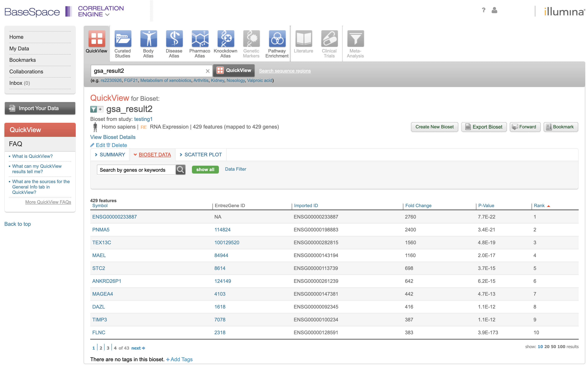The image size is (588, 367).
Task: Open the Pathway Enrichment icon
Action: tap(277, 39)
